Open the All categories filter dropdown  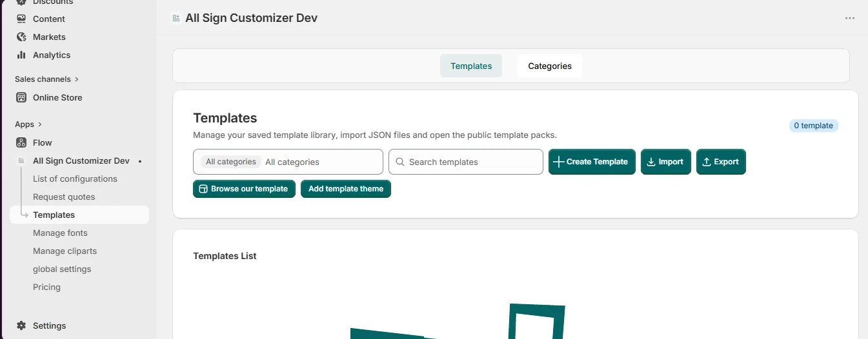(x=288, y=162)
